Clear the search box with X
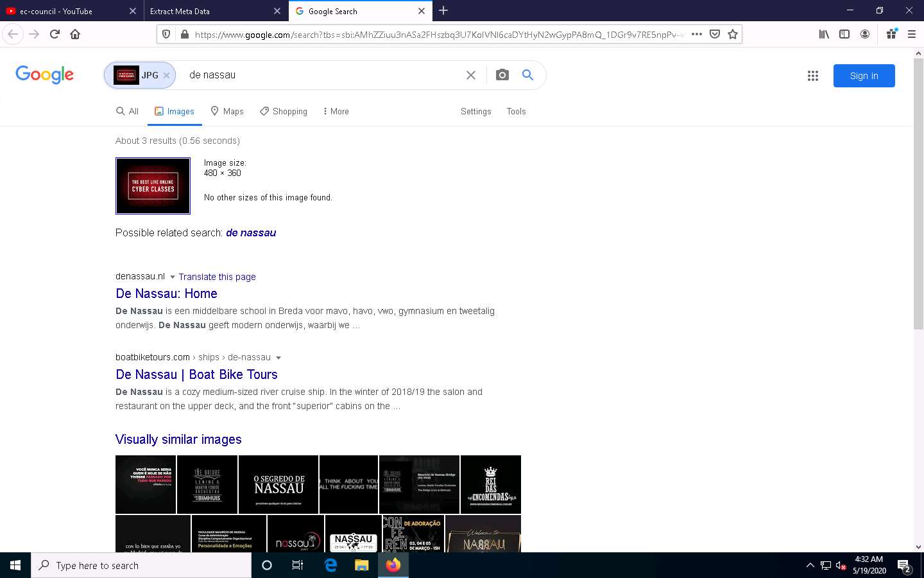 [x=471, y=75]
